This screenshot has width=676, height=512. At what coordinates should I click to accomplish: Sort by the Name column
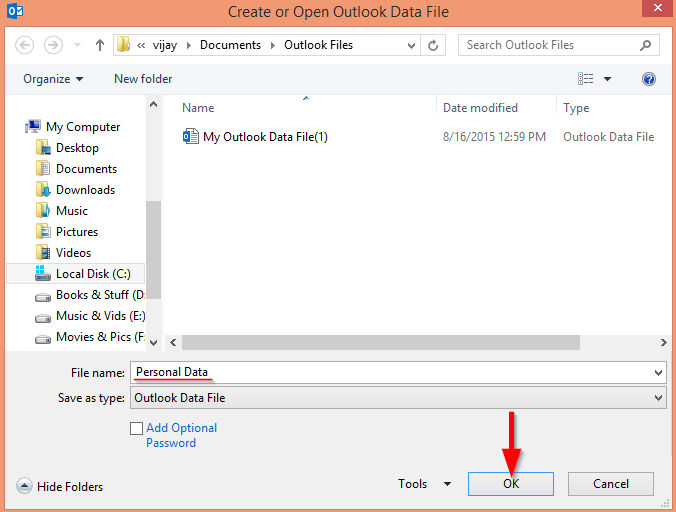(x=198, y=108)
